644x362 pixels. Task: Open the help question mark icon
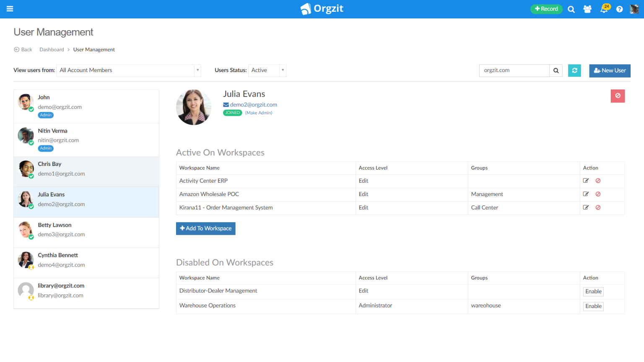click(x=619, y=9)
